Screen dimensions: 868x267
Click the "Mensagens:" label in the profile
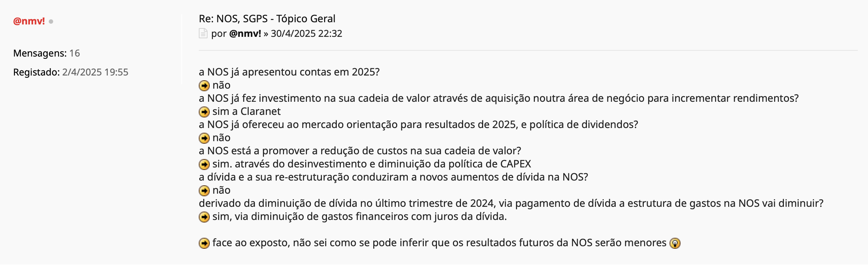[40, 53]
